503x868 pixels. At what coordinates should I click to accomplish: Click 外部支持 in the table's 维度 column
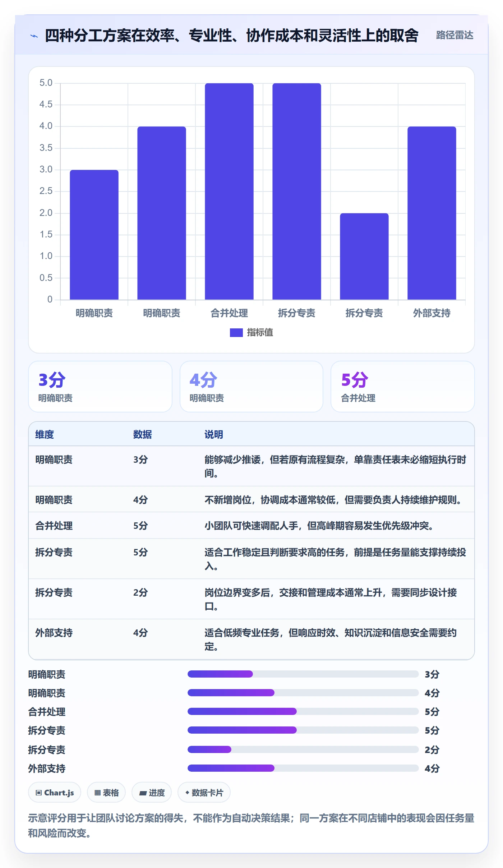[54, 633]
